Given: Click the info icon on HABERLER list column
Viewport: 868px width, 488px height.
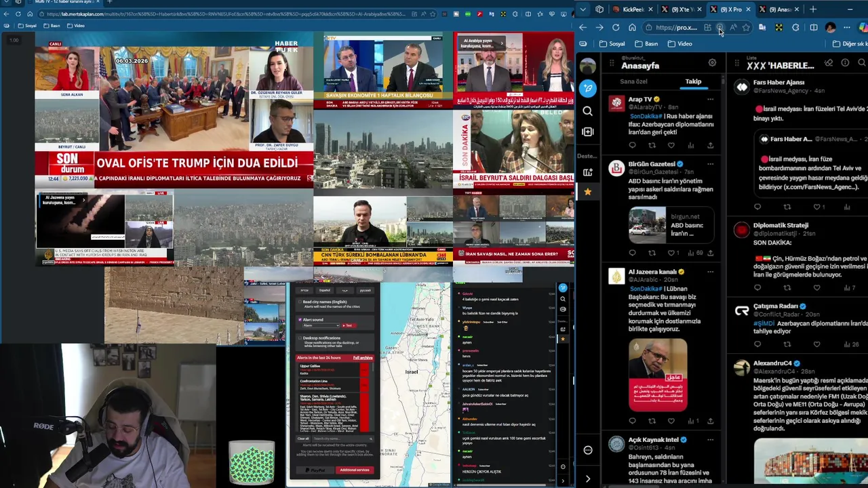Looking at the screenshot, I should [845, 62].
